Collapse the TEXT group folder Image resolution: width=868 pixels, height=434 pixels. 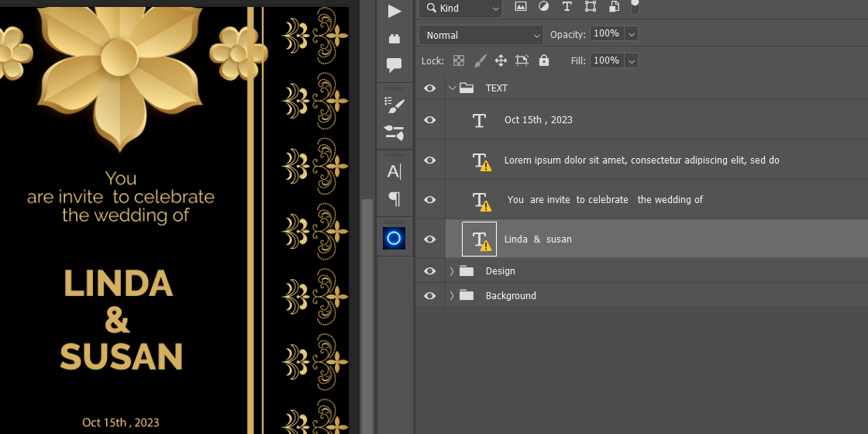452,88
